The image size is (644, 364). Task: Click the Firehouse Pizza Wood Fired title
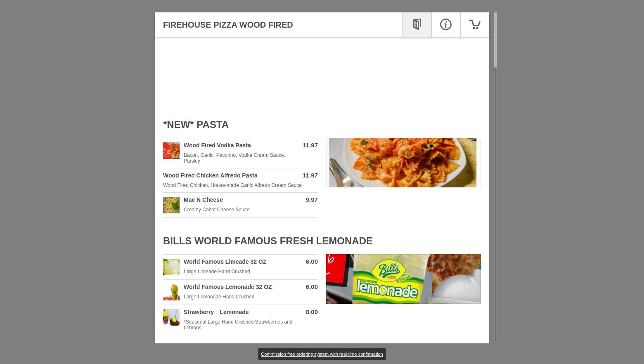[x=228, y=25]
